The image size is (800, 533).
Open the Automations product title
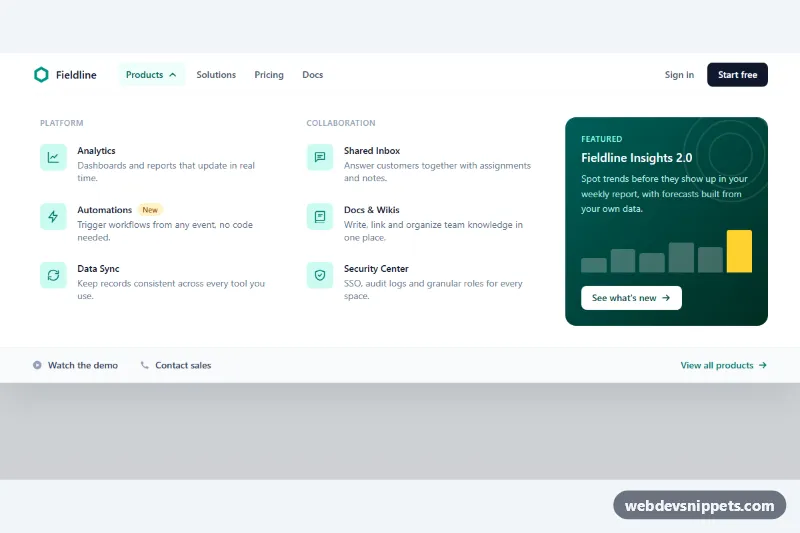pyautogui.click(x=105, y=210)
